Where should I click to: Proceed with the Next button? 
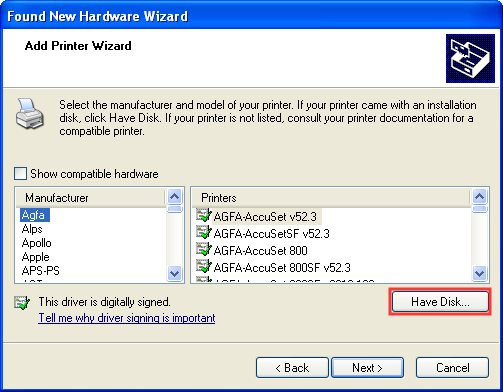coord(367,368)
